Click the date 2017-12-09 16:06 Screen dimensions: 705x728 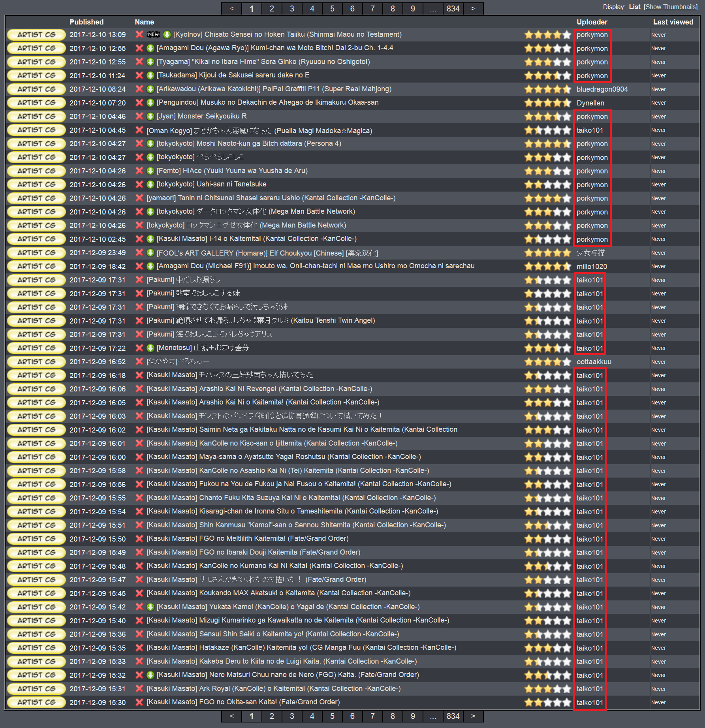pos(98,389)
